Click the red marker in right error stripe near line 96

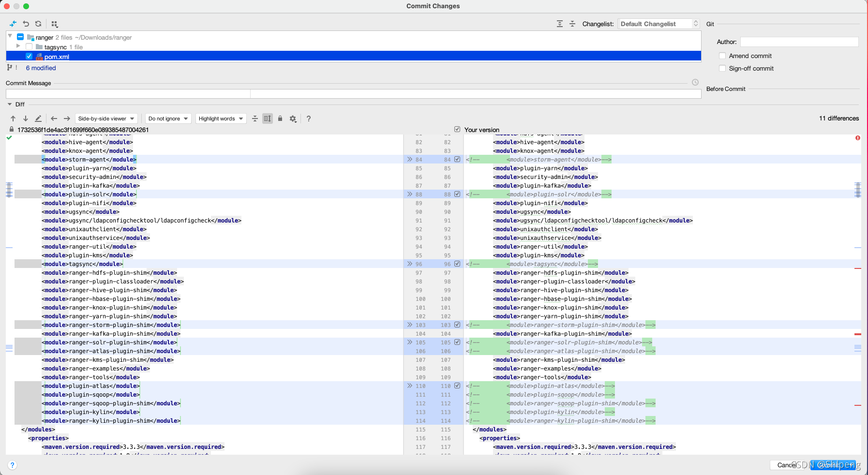click(858, 268)
